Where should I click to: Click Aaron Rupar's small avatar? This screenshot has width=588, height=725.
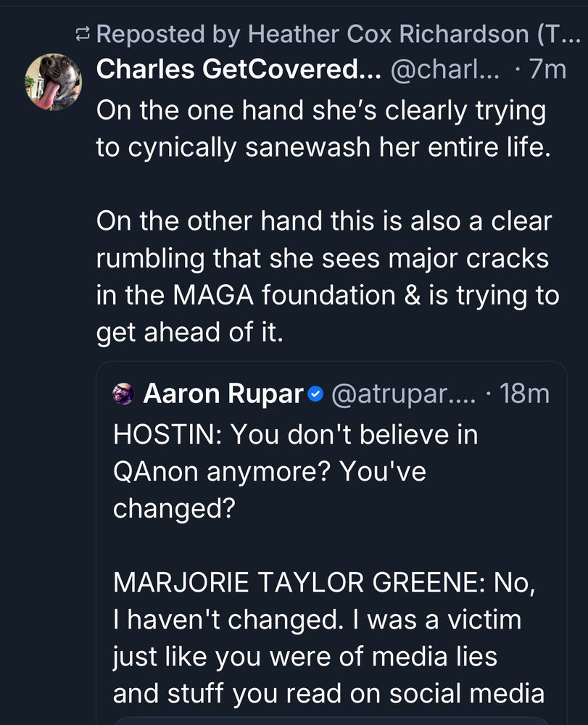[x=124, y=394]
